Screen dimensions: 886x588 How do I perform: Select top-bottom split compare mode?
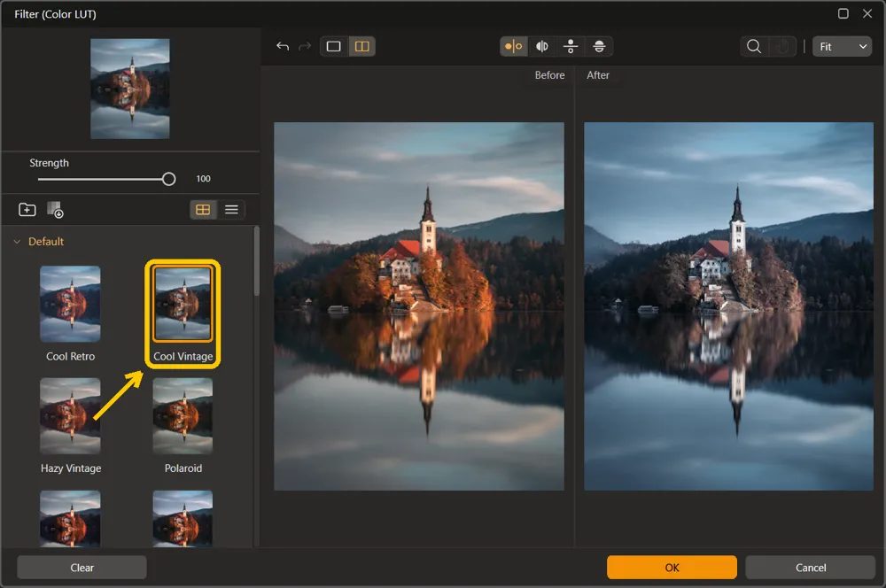[571, 46]
